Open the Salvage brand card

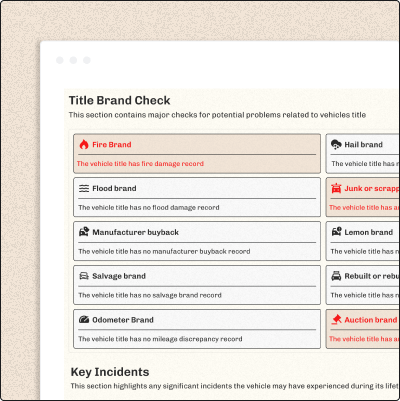coord(197,285)
